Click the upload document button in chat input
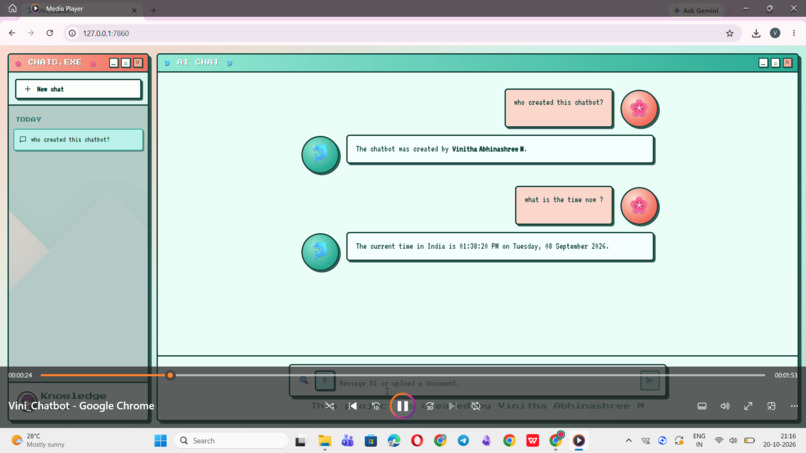The width and height of the screenshot is (806, 453). pyautogui.click(x=324, y=381)
